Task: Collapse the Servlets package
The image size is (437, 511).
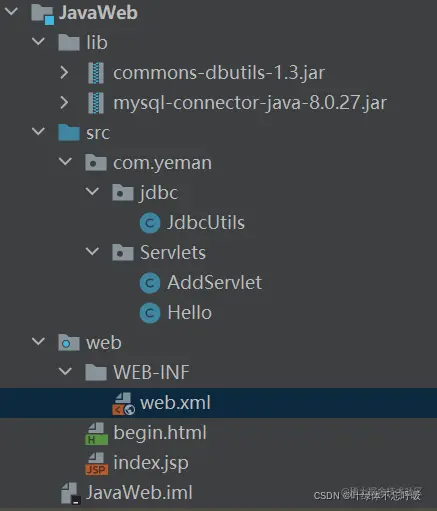Action: (92, 251)
